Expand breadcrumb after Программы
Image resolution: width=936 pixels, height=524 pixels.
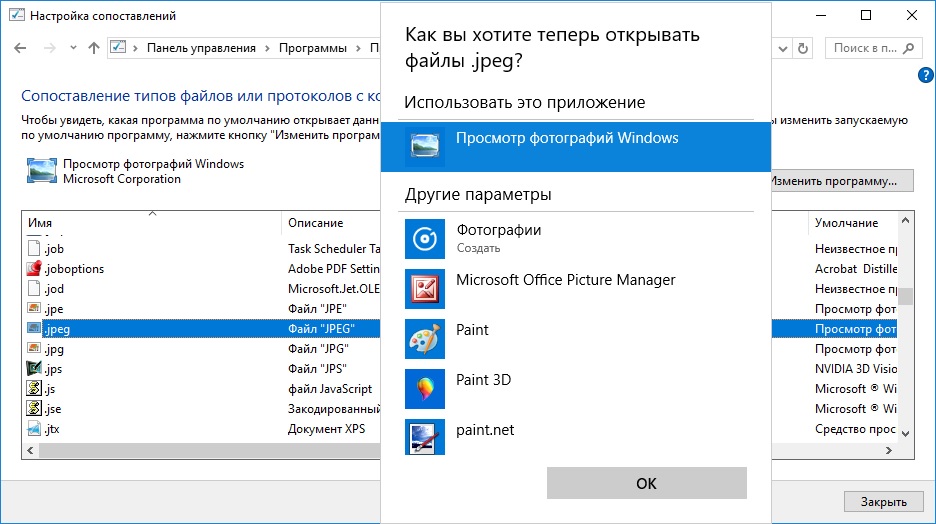click(x=358, y=48)
